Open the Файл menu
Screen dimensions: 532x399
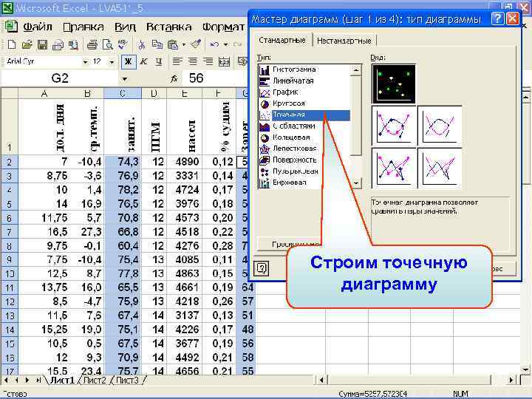[x=38, y=27]
